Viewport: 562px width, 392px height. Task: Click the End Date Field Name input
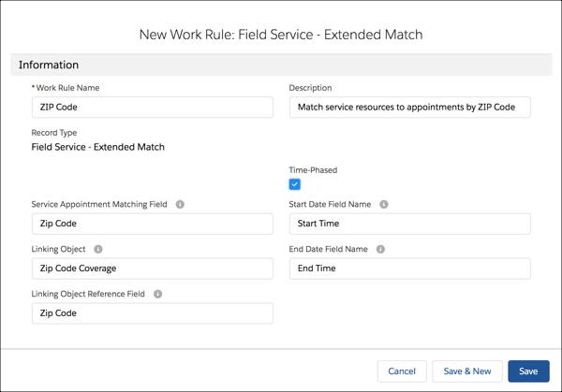[409, 269]
